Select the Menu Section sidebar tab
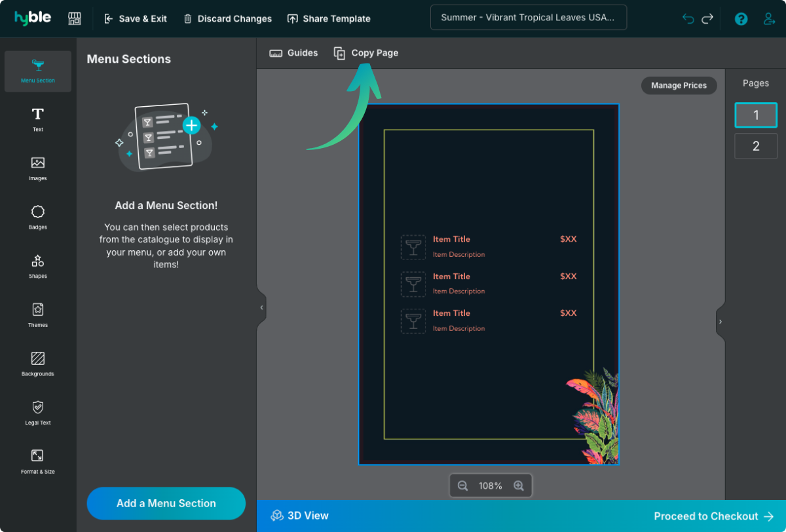The height and width of the screenshot is (532, 786). 38,71
